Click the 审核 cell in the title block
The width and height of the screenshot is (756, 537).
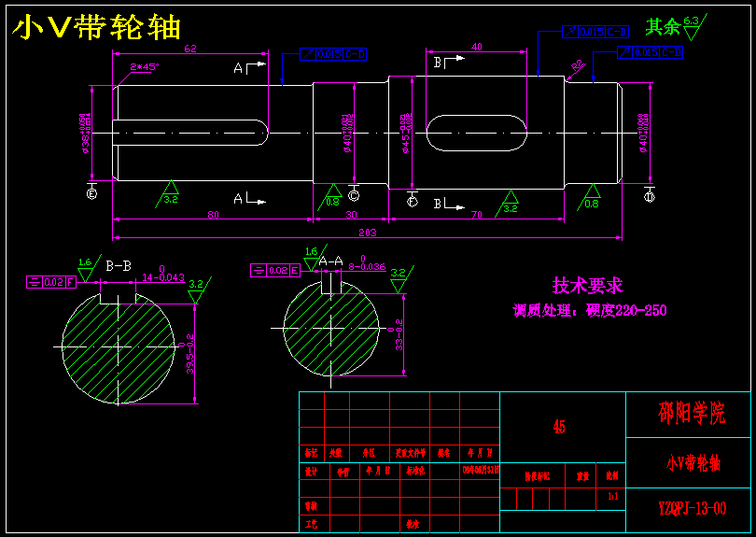click(x=314, y=506)
